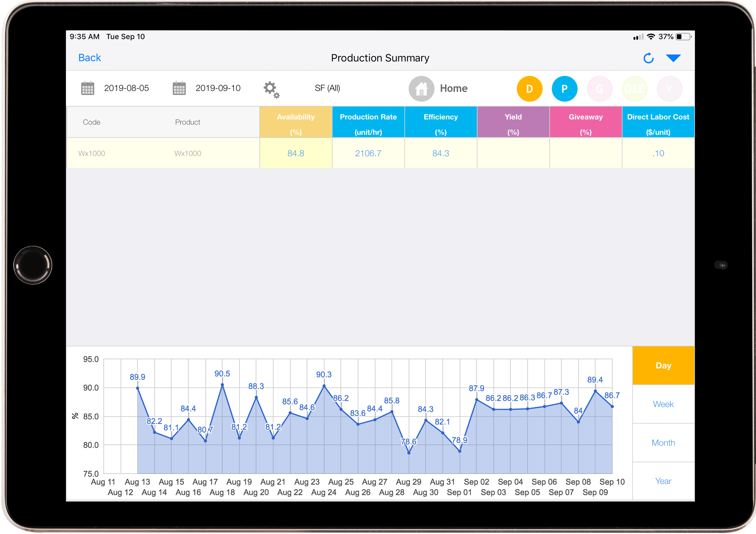This screenshot has height=534, width=756.
Task: Click the Sep 10 axis label
Action: click(612, 482)
